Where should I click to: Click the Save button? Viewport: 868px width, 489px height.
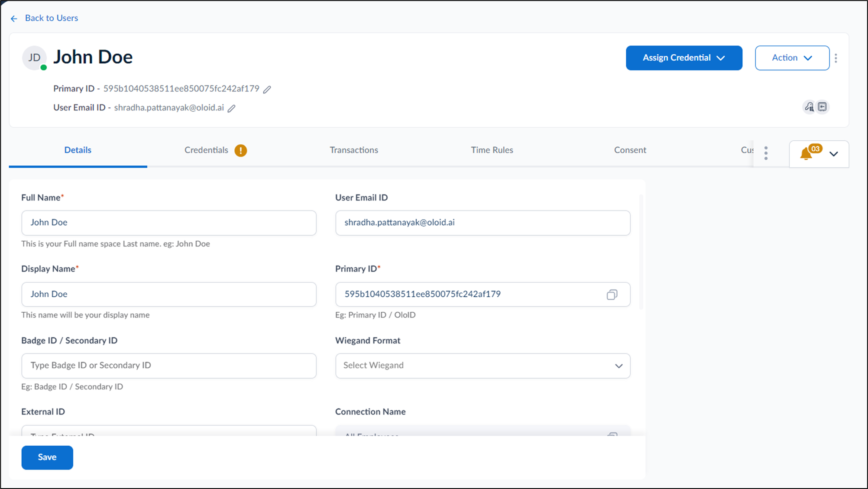pos(47,457)
